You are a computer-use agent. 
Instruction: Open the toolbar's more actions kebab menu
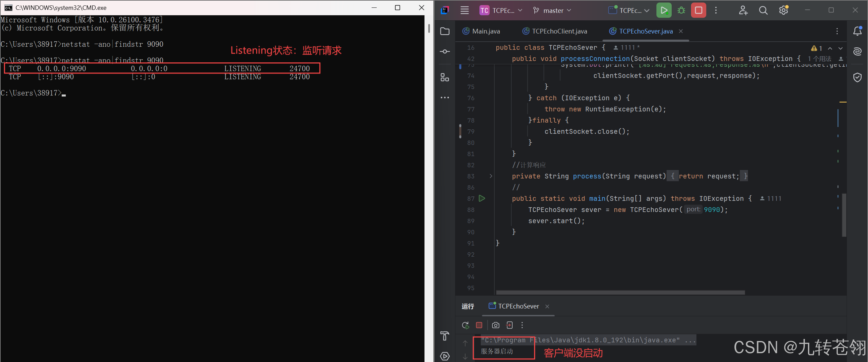(x=716, y=10)
